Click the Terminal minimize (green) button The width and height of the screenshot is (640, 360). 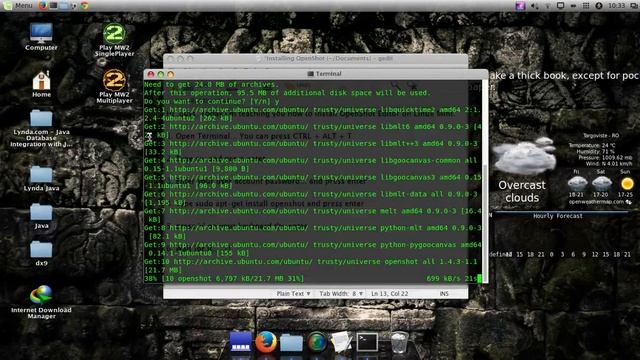coord(160,74)
